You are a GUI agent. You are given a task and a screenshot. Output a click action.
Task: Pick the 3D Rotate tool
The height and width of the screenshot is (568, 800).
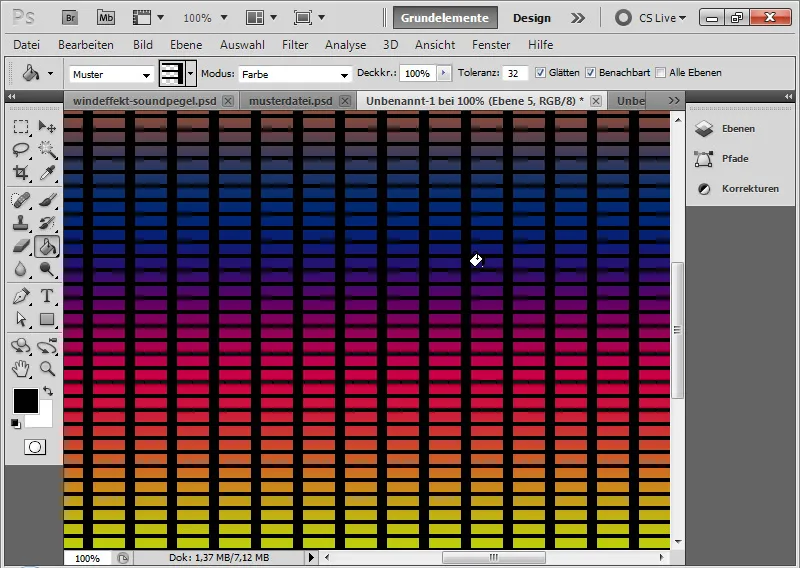(x=21, y=346)
